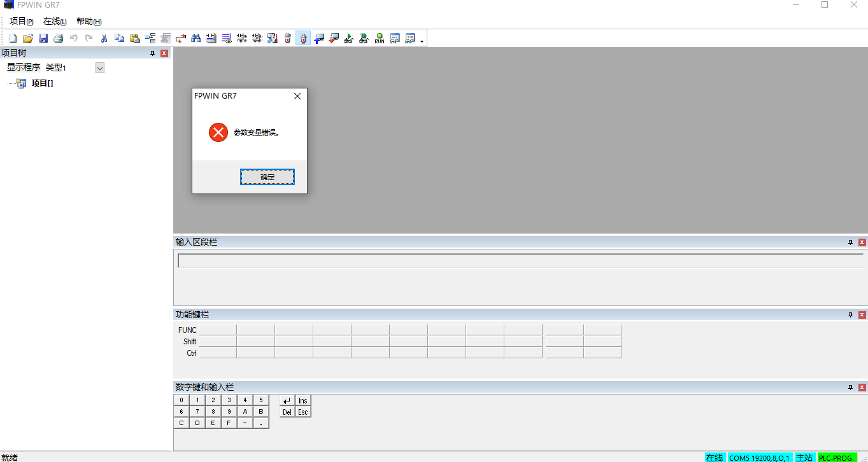
Task: Click the scissors Cut icon
Action: coord(104,38)
